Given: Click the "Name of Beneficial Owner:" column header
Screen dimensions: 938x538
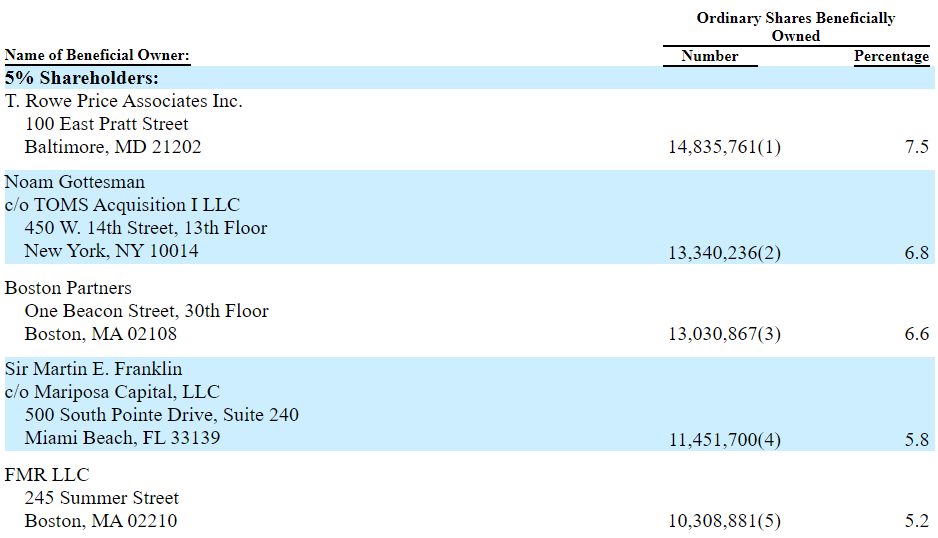Looking at the screenshot, I should click(x=97, y=56).
